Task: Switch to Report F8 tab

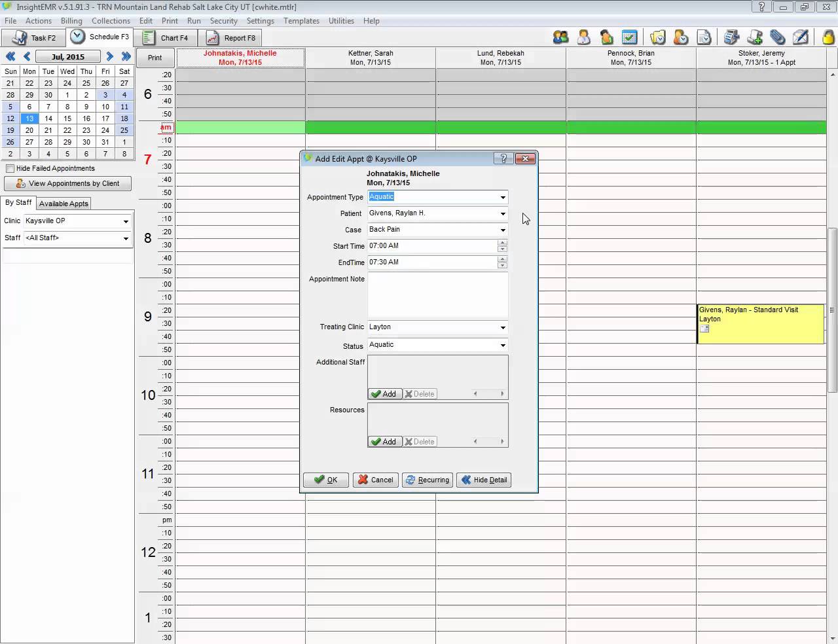Action: [x=231, y=38]
